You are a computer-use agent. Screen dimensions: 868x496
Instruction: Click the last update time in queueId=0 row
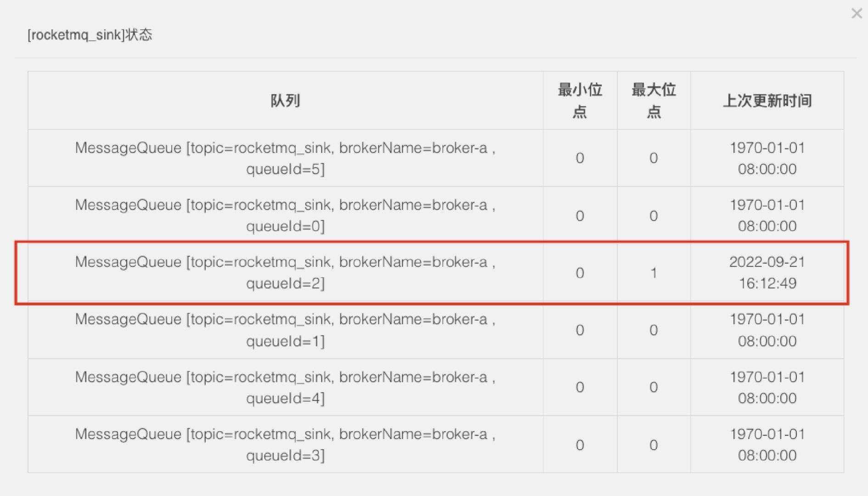(767, 215)
